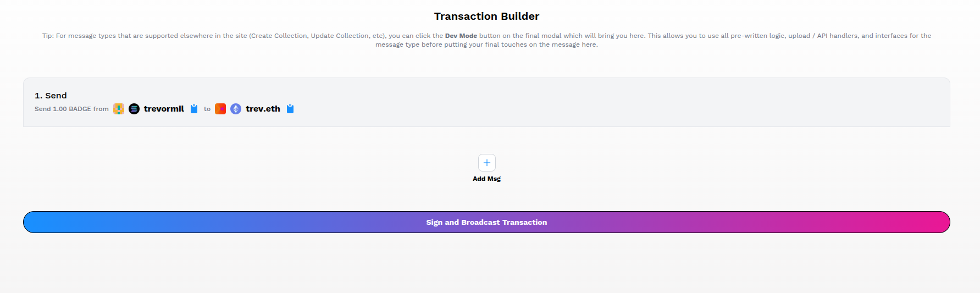Open the trev.eth recipient profile link
Screen dimensions: 980x293
tap(263, 109)
